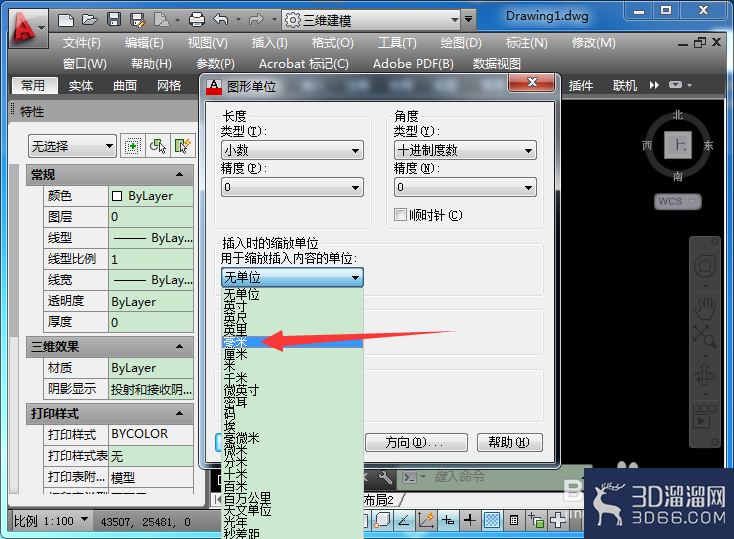This screenshot has height=539, width=734.
Task: Select 毫米 in the units list
Action: (x=292, y=342)
